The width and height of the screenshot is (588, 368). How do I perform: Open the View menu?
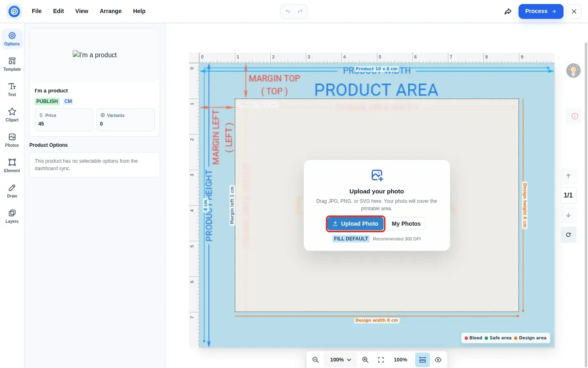click(x=82, y=11)
